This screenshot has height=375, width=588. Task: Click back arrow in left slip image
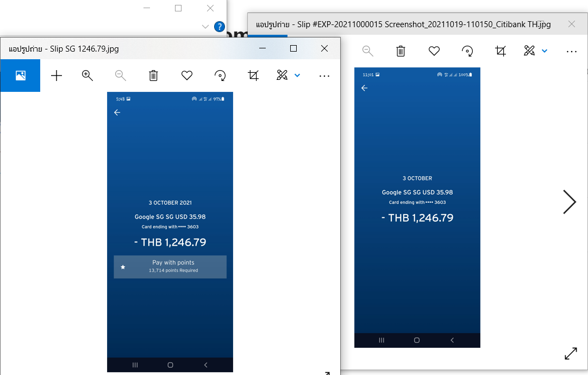coord(117,112)
